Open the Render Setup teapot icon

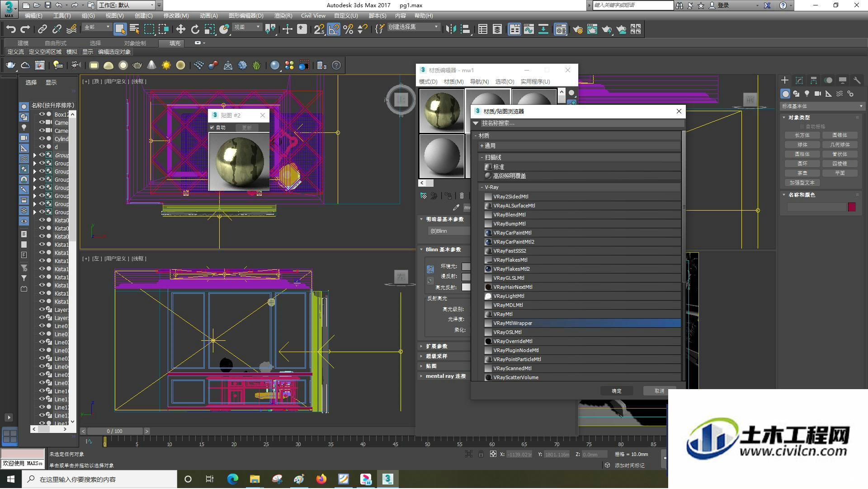point(578,29)
